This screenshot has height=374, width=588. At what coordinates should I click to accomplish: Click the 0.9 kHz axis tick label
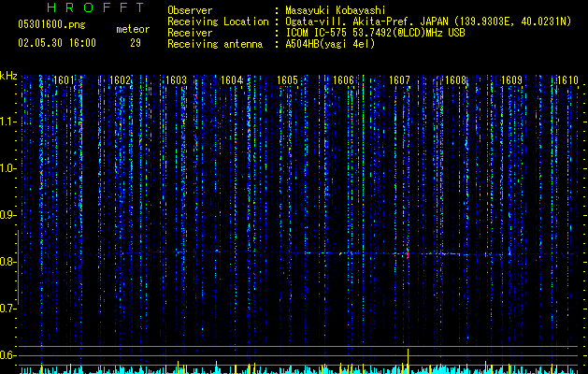pos(7,215)
